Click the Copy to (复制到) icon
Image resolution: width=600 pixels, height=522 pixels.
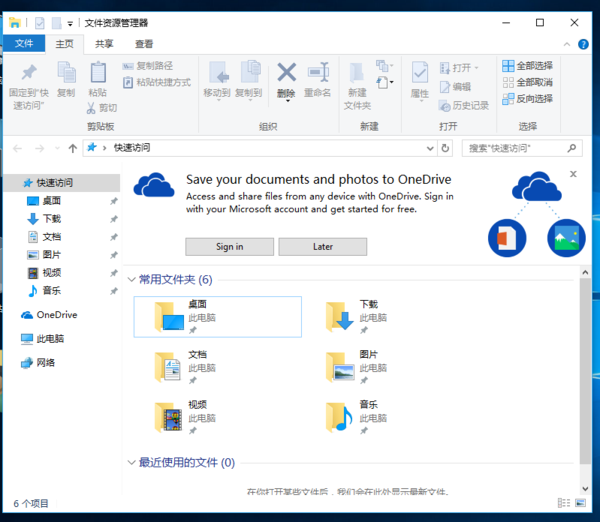(250, 72)
